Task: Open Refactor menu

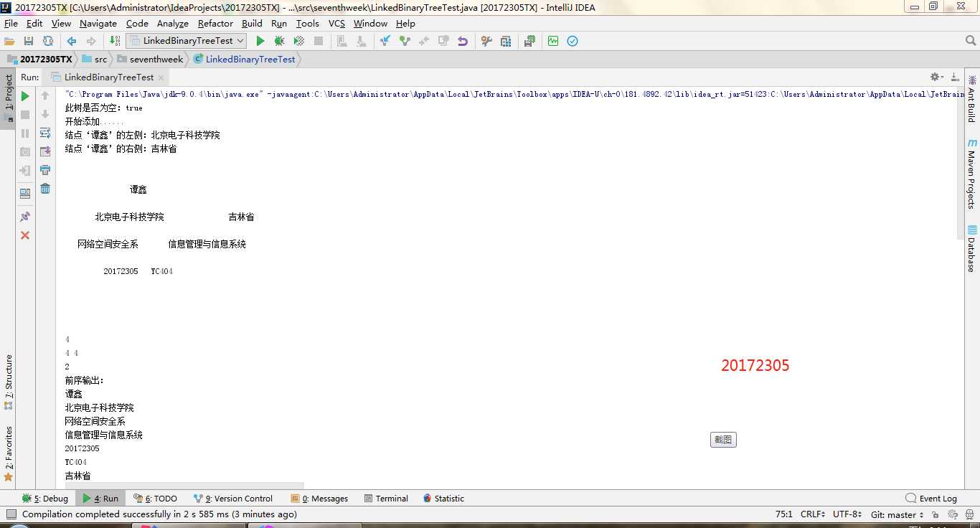Action: click(x=215, y=24)
